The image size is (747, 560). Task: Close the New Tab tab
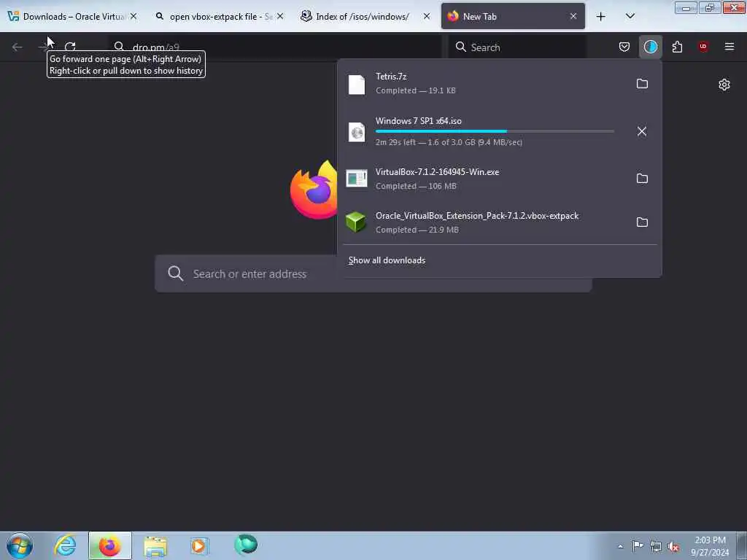click(x=573, y=16)
